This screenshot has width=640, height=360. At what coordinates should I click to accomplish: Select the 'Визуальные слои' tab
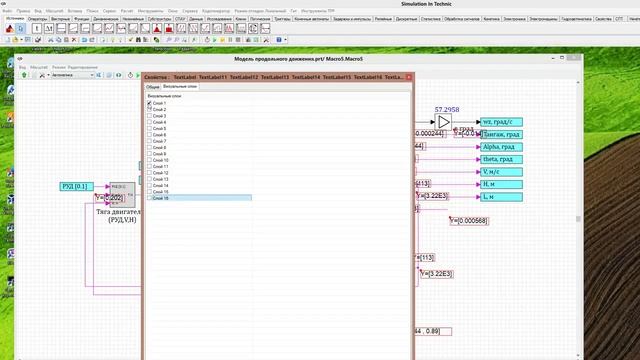[180, 87]
